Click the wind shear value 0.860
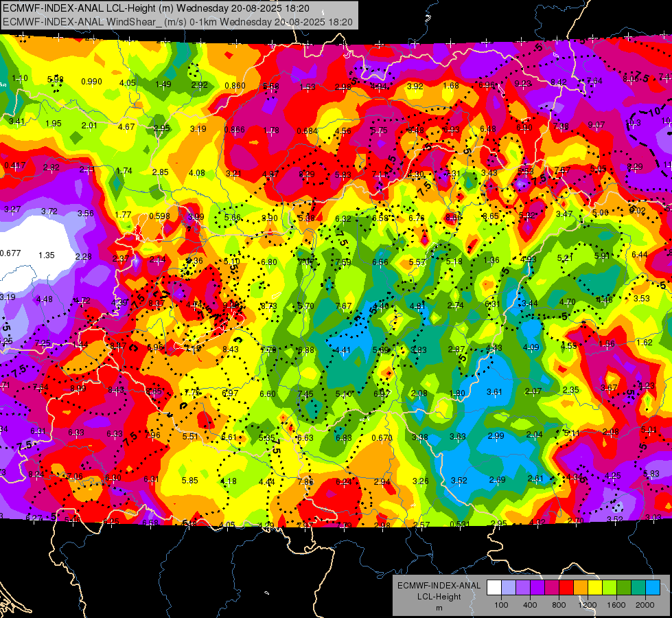Viewport: 672px width, 618px height. pos(235,86)
